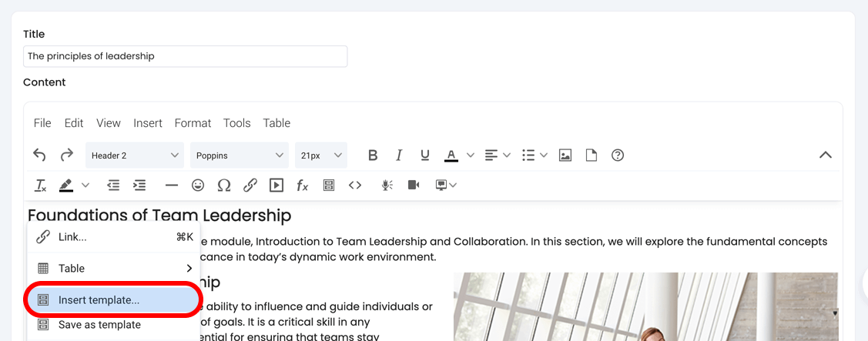Open Help with the question mark icon
Viewport: 868px width, 341px height.
pyautogui.click(x=618, y=155)
